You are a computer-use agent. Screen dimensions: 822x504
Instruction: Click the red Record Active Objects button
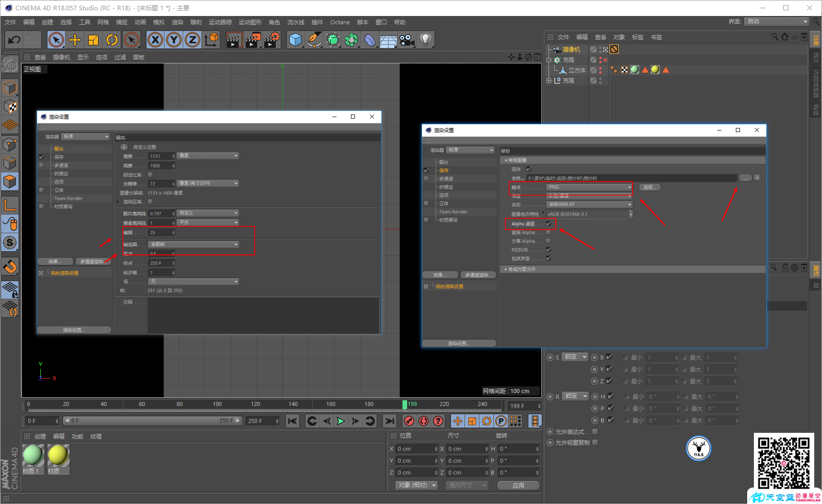tap(409, 421)
